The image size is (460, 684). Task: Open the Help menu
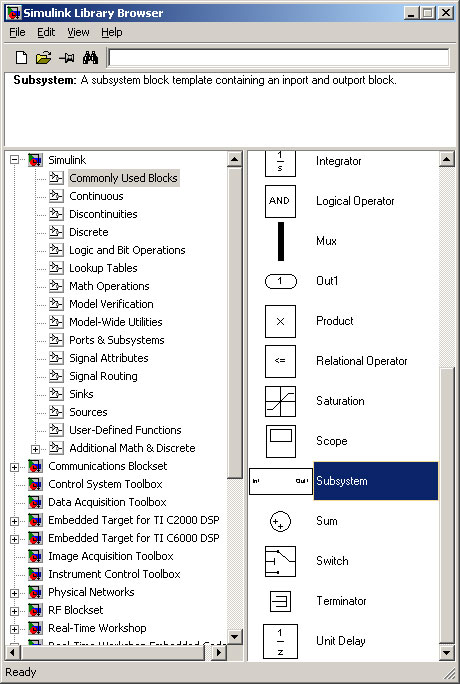point(112,32)
